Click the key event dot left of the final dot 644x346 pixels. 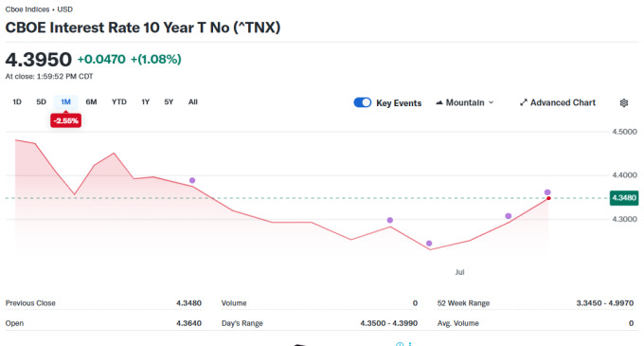point(508,216)
